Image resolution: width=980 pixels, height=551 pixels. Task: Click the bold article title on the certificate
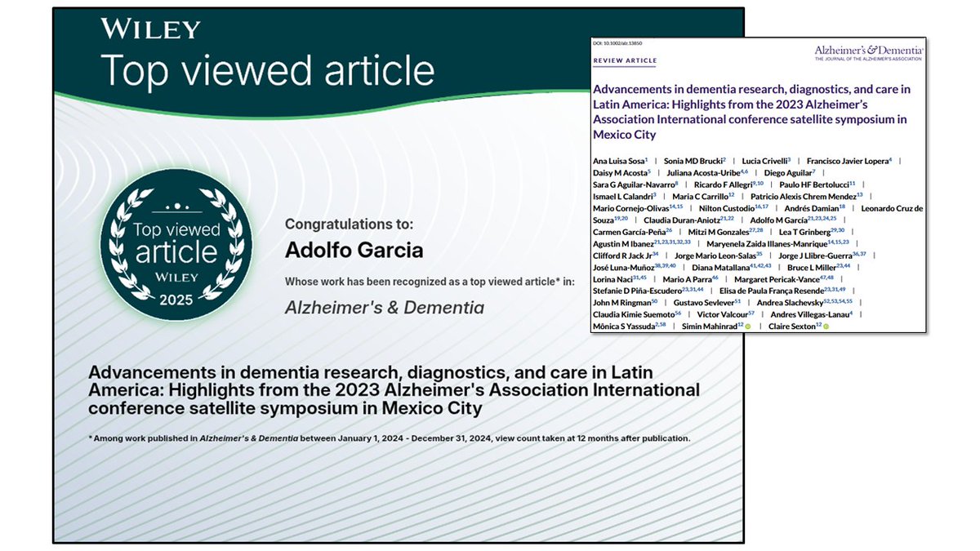click(394, 389)
